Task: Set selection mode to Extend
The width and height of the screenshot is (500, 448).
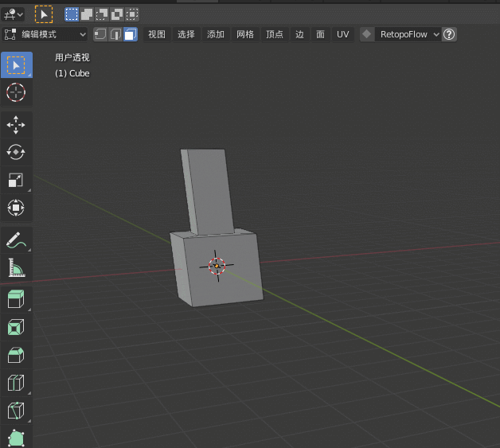Action: (x=87, y=14)
